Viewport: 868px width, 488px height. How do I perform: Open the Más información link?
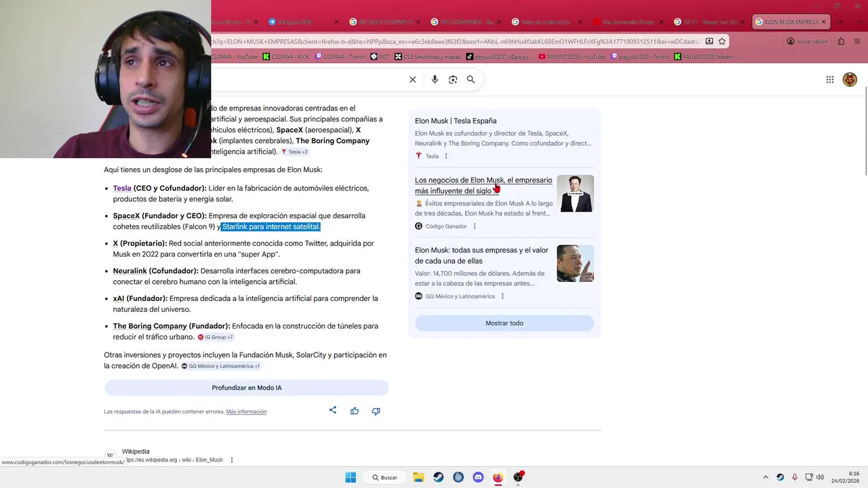click(246, 411)
